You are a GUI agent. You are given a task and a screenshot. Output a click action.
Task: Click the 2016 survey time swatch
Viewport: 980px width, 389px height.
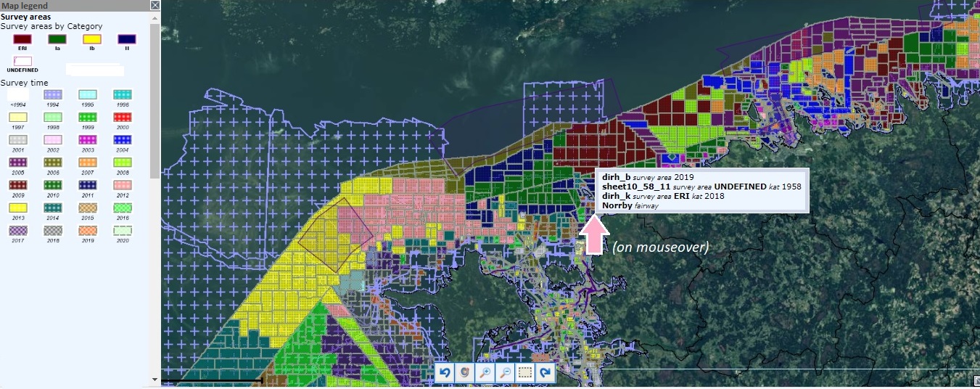(123, 207)
